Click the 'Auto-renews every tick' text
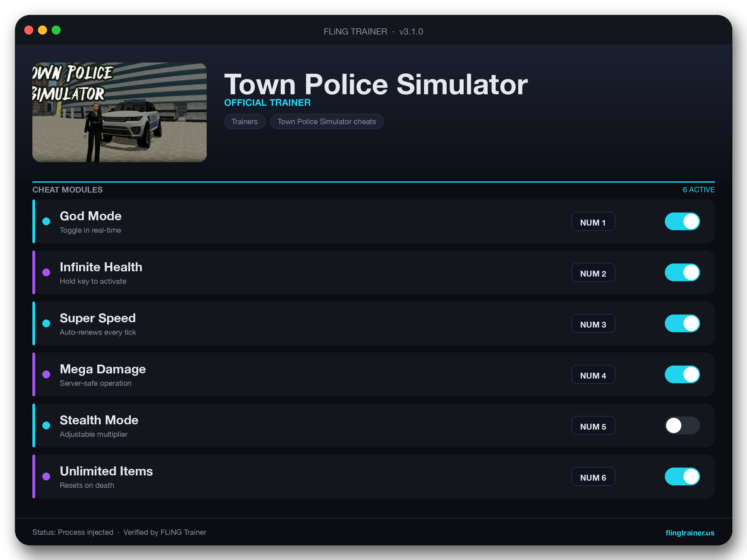The width and height of the screenshot is (747, 560). pyautogui.click(x=98, y=332)
